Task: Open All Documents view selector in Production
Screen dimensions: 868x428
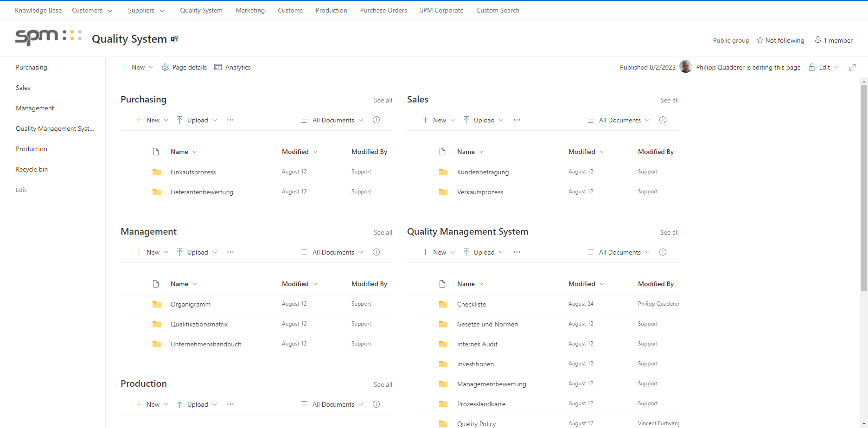Action: point(332,404)
